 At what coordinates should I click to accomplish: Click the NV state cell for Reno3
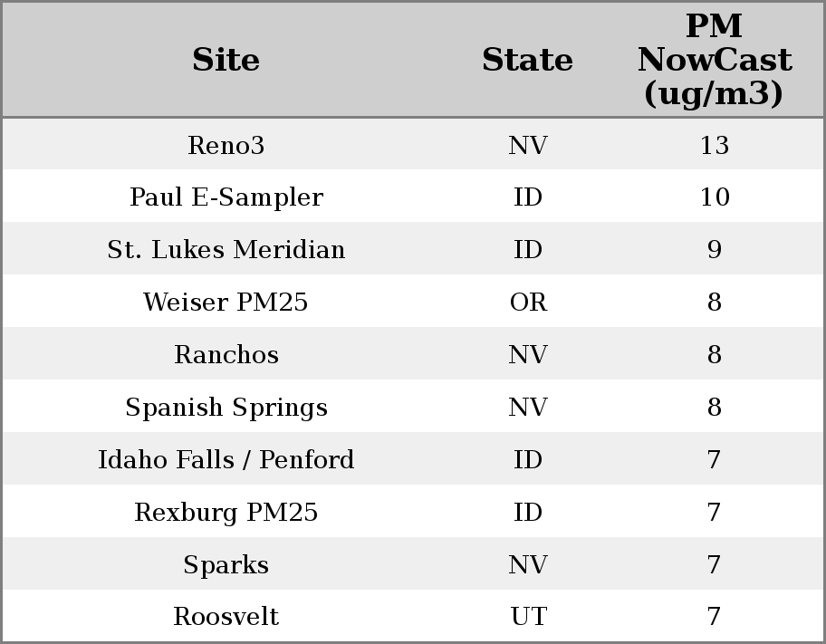coord(528,146)
